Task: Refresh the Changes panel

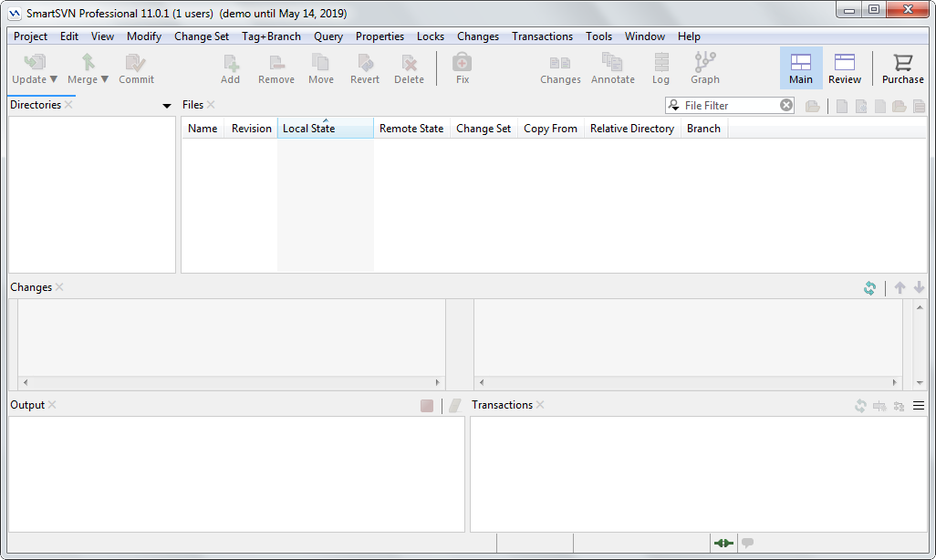Action: 869,288
